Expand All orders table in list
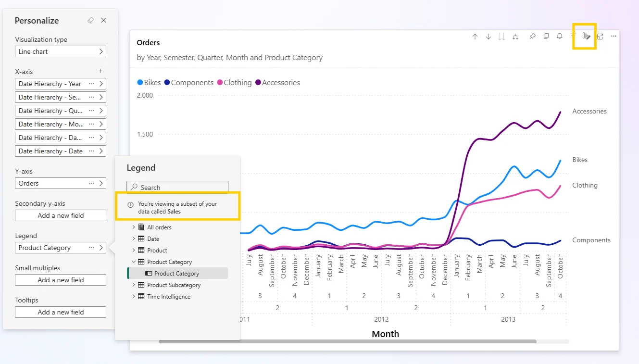Viewport: 639px width, 364px height. (134, 227)
